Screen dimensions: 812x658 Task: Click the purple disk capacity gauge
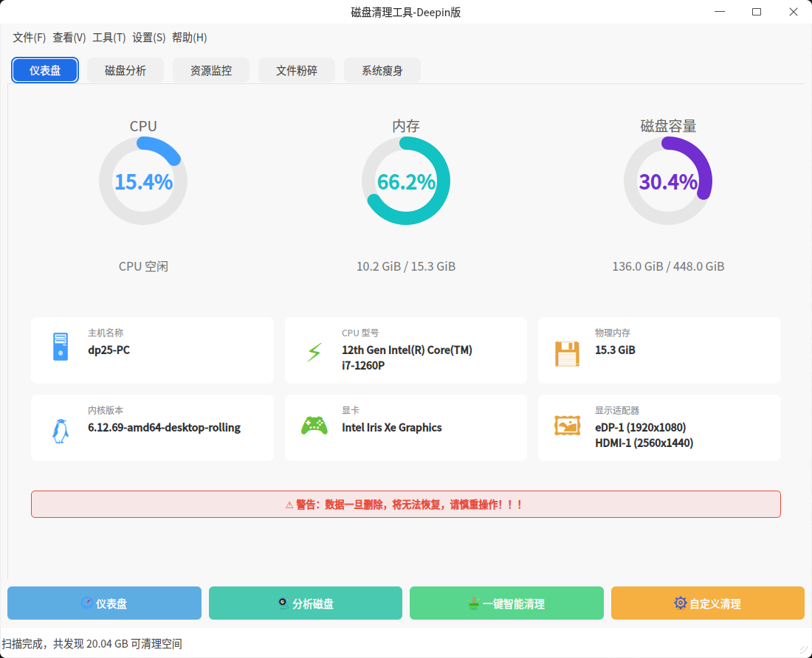point(668,181)
